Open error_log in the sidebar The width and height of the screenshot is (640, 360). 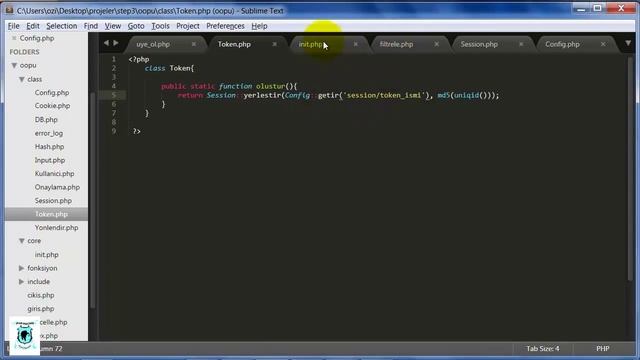[49, 133]
